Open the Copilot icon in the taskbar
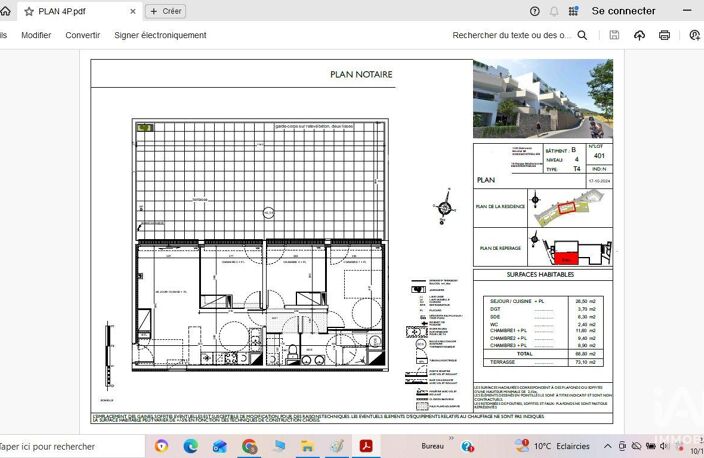The height and width of the screenshot is (458, 704). pos(161,446)
